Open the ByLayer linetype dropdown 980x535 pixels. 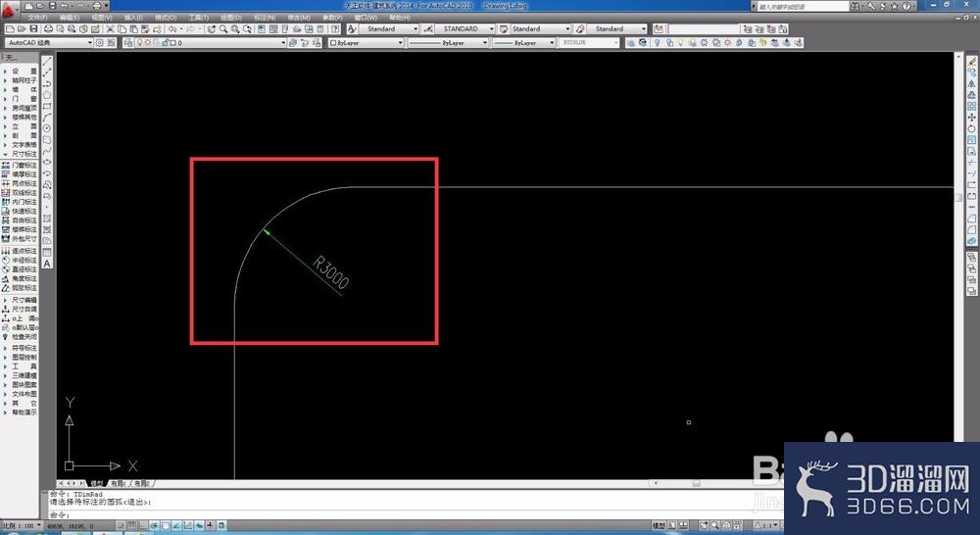click(x=448, y=42)
